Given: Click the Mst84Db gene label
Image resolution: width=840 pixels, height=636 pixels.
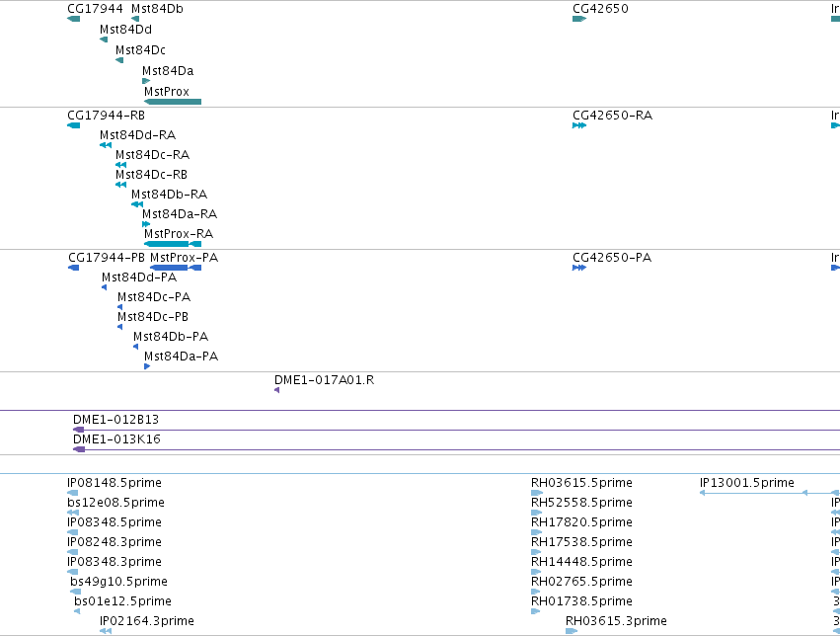Looking at the screenshot, I should [x=157, y=9].
